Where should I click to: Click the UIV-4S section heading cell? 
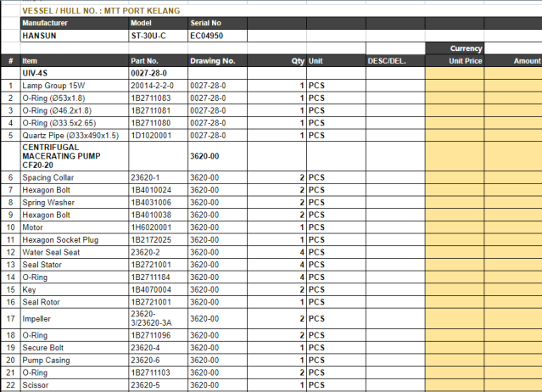coord(74,74)
